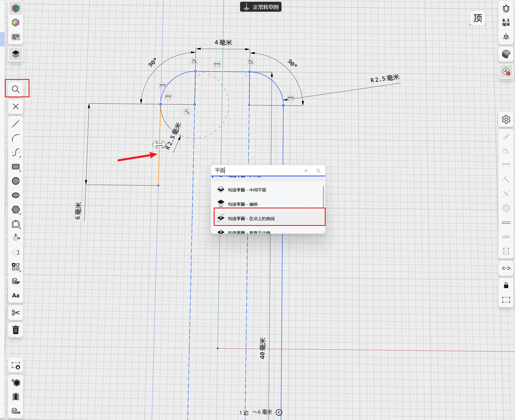Apply the Concentric constraint
515x420 pixels.
506,208
